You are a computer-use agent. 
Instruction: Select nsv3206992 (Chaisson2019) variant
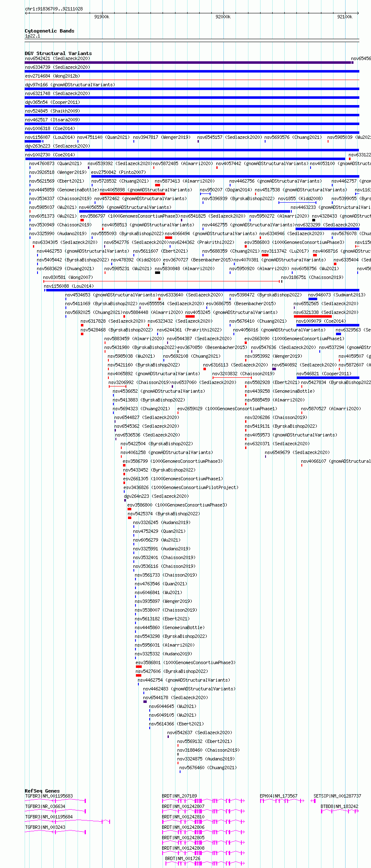117,386
